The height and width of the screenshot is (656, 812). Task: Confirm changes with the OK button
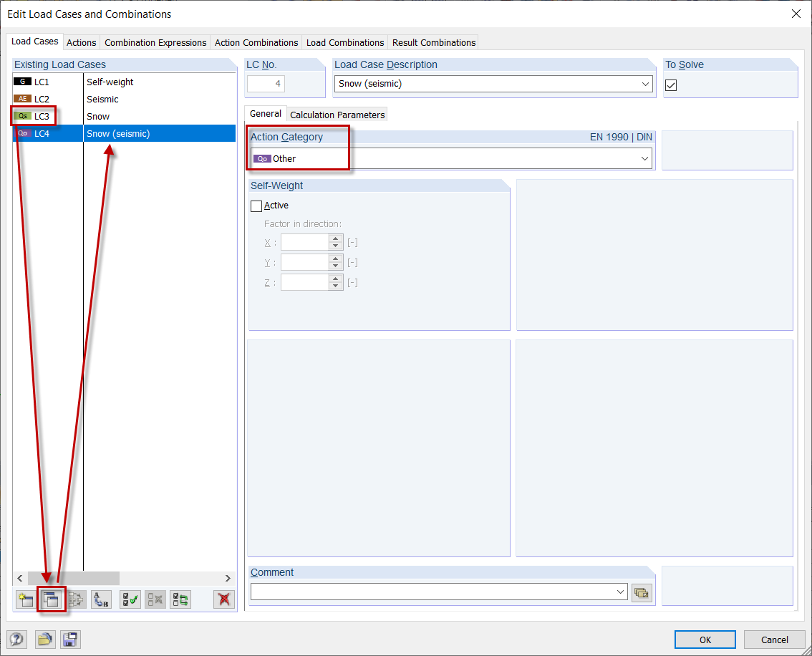coord(705,639)
